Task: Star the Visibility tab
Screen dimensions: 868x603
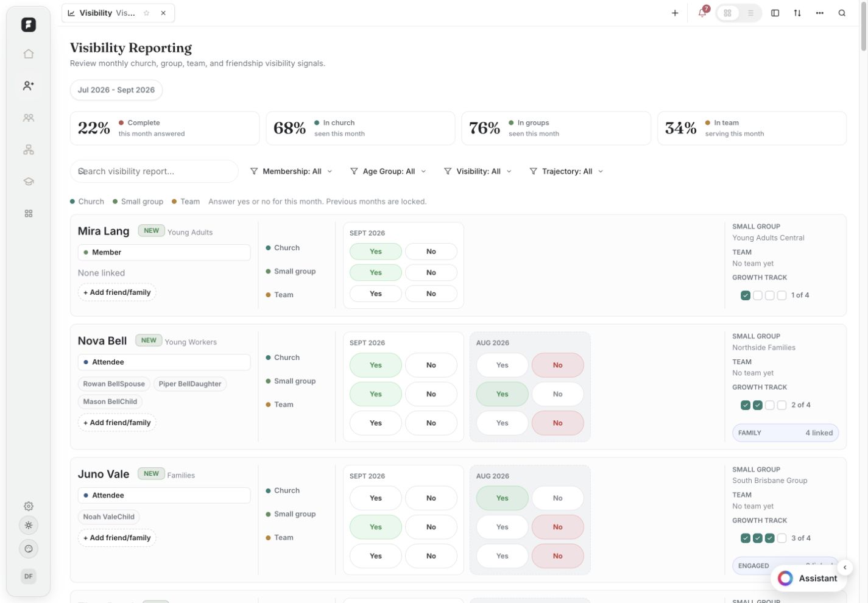Action: tap(146, 13)
